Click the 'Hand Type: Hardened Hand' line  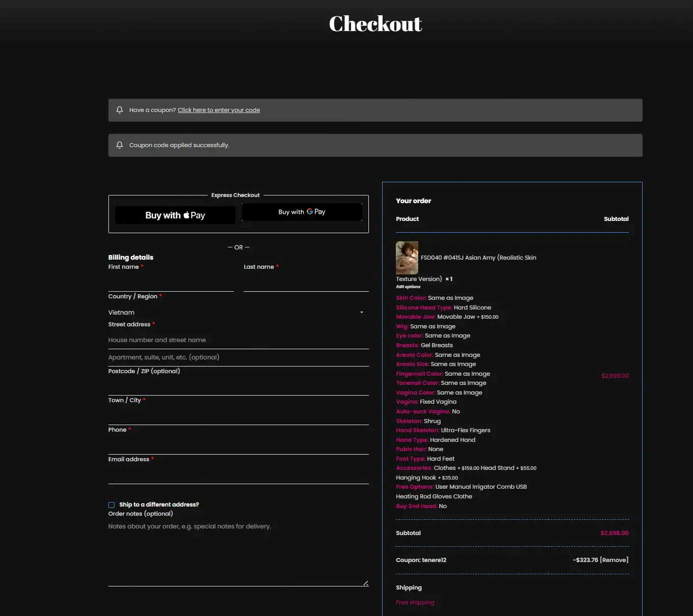tap(436, 440)
